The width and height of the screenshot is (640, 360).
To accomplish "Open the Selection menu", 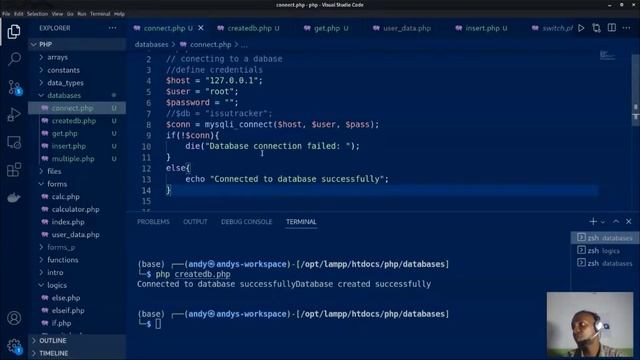I will (x=37, y=13).
